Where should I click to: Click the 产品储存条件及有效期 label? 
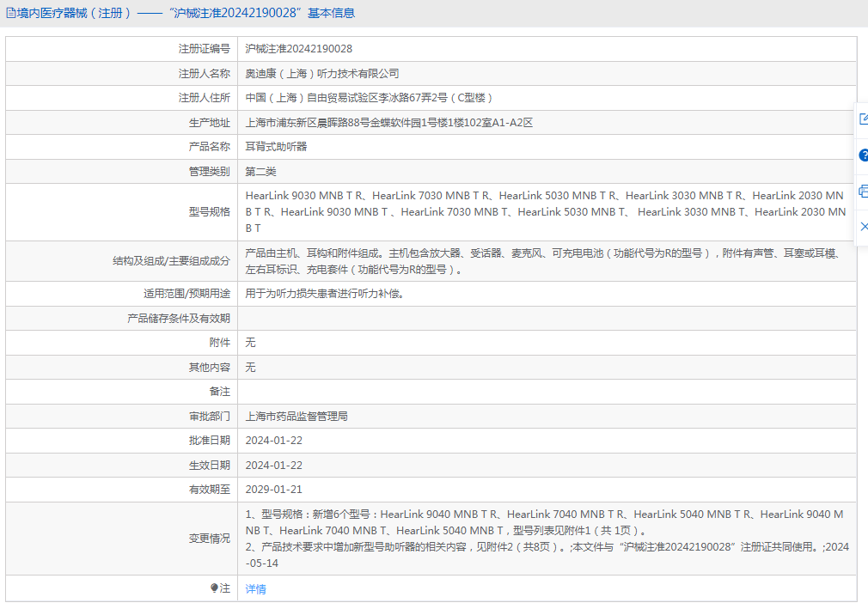(x=178, y=319)
